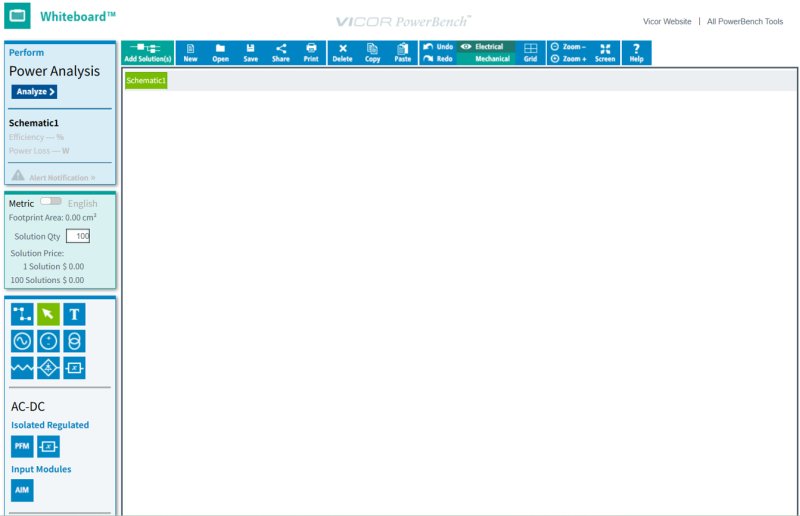Switch to Electrical view
This screenshot has width=800, height=516.
[486, 46]
